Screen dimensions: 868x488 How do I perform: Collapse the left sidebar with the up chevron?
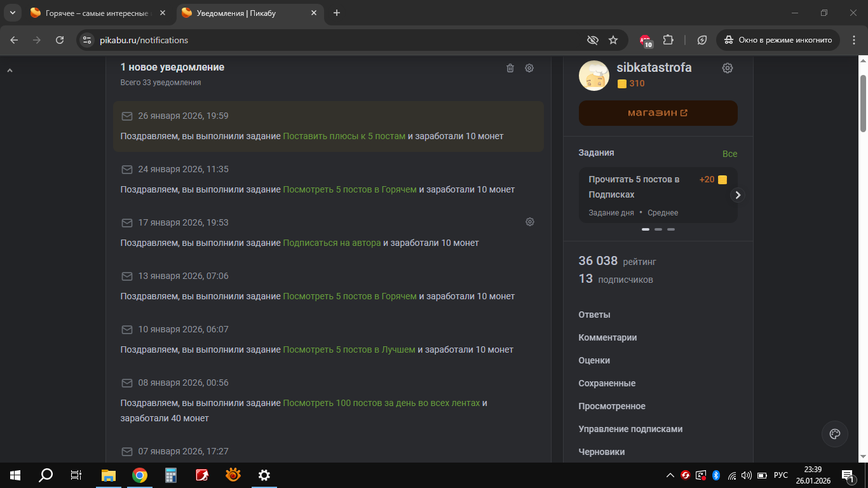[x=10, y=71]
